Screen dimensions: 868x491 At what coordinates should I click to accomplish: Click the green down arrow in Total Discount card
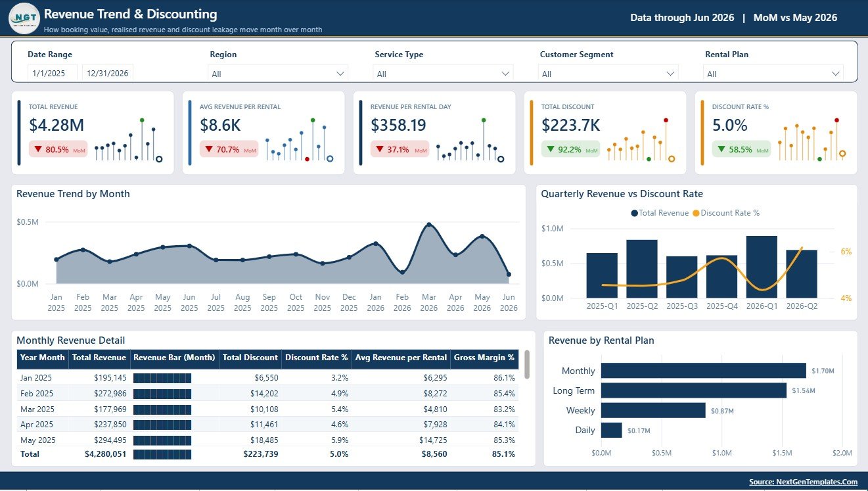click(551, 149)
